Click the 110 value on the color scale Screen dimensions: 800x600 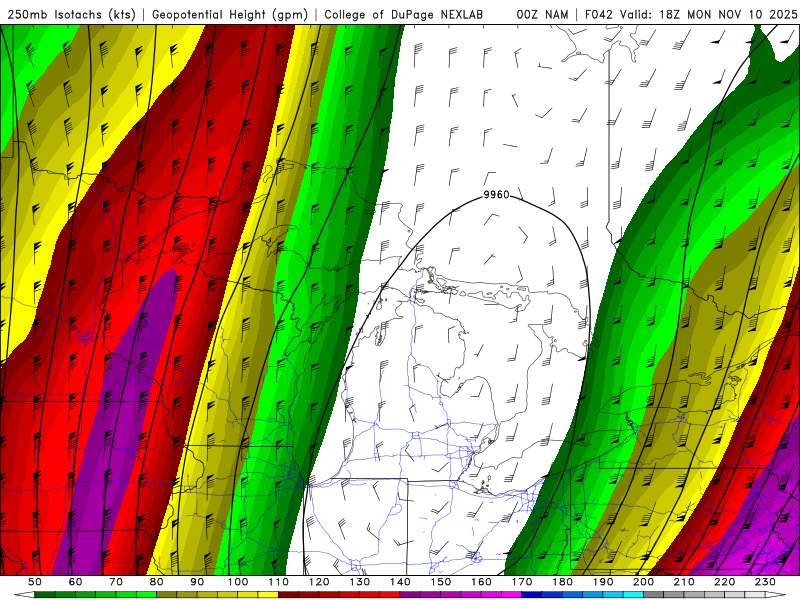pyautogui.click(x=279, y=582)
